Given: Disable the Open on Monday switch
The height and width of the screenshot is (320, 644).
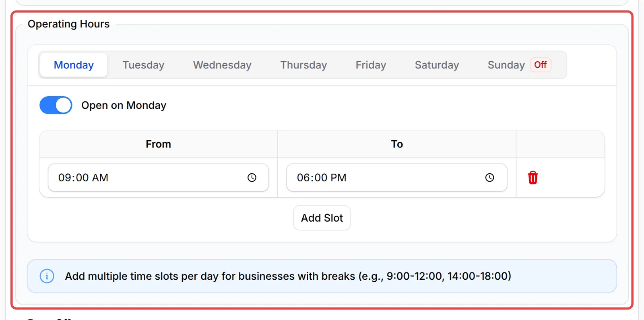Looking at the screenshot, I should [x=56, y=105].
